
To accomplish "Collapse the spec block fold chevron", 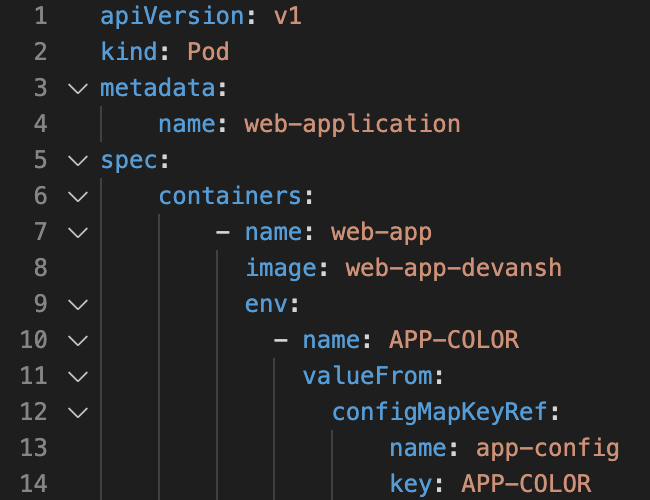I will click(x=78, y=160).
